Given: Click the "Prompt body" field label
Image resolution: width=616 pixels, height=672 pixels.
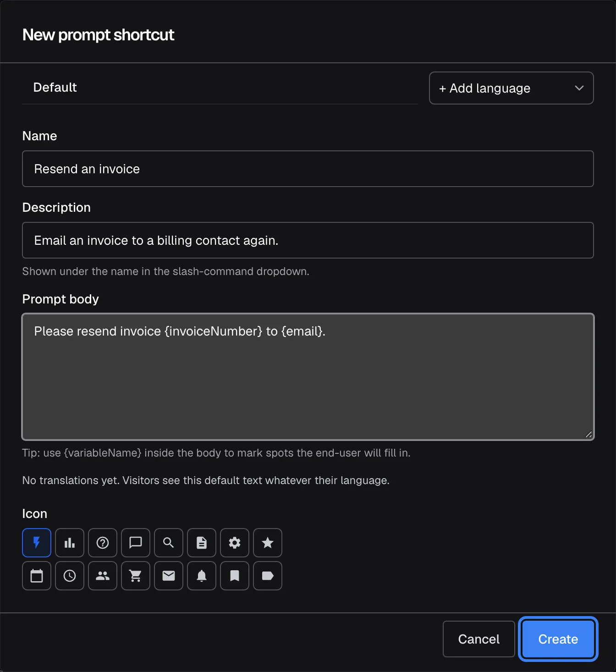Looking at the screenshot, I should pyautogui.click(x=60, y=299).
